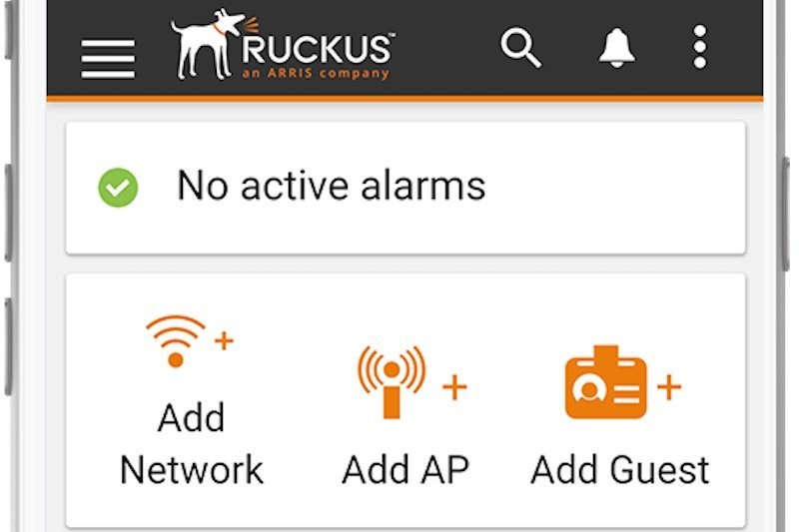Tap the access point antenna icon
799x532 pixels.
pos(391,382)
